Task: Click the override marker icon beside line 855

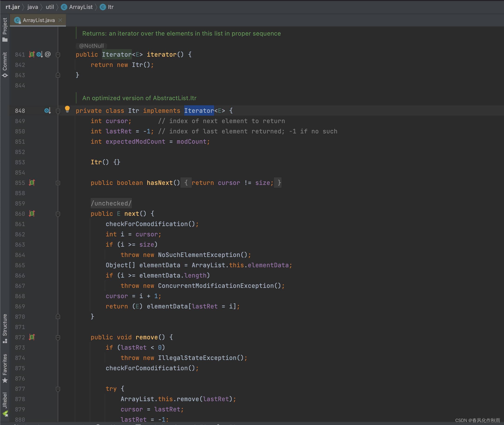Action: click(x=32, y=183)
